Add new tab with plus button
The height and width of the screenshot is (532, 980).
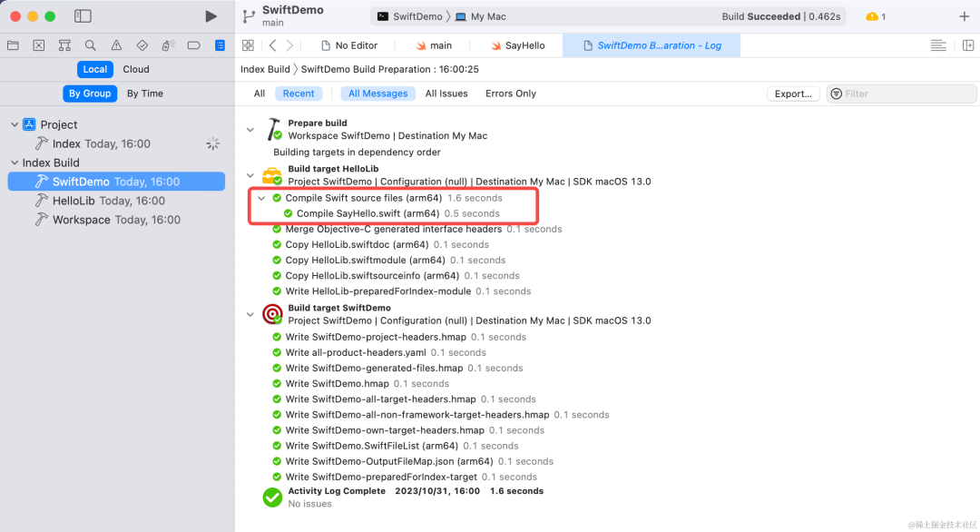click(x=965, y=16)
